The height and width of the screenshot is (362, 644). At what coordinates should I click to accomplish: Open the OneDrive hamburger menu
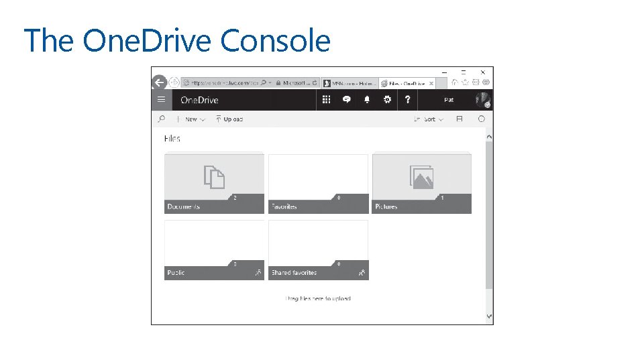(162, 100)
